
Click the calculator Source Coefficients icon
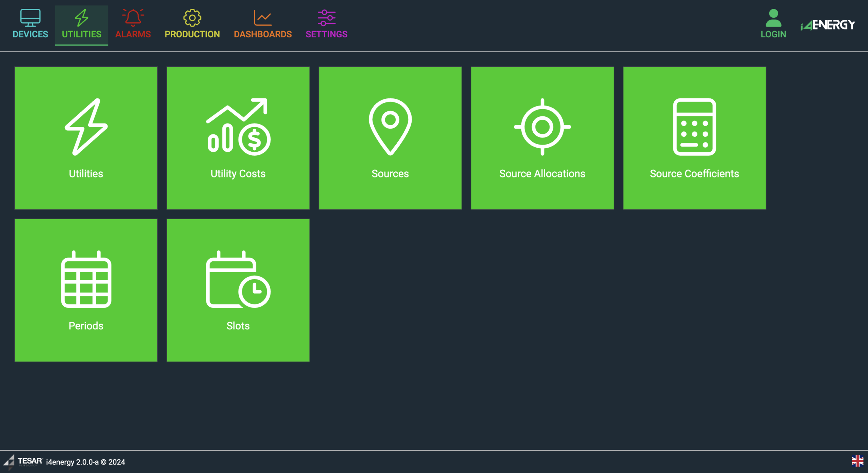pos(694,127)
